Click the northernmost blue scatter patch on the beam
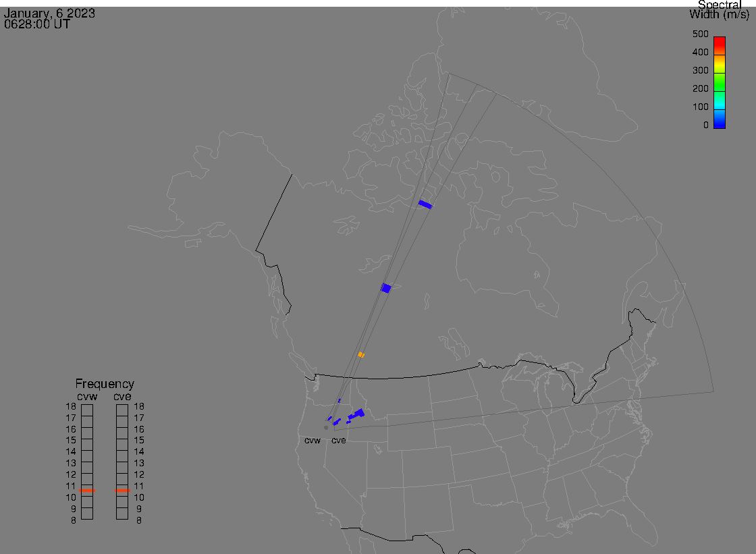This screenshot has height=554, width=756. [425, 204]
